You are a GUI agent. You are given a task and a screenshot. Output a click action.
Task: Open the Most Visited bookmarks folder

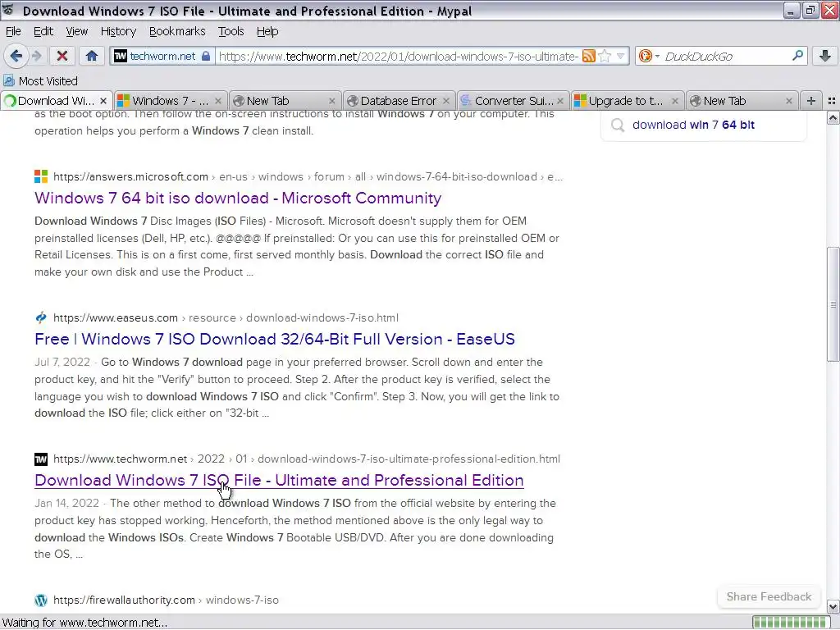41,81
